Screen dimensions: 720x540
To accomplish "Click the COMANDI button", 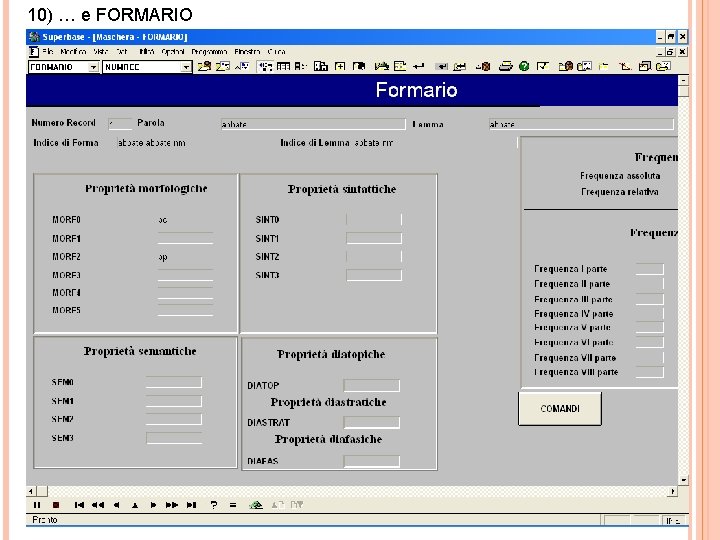I will tap(560, 409).
